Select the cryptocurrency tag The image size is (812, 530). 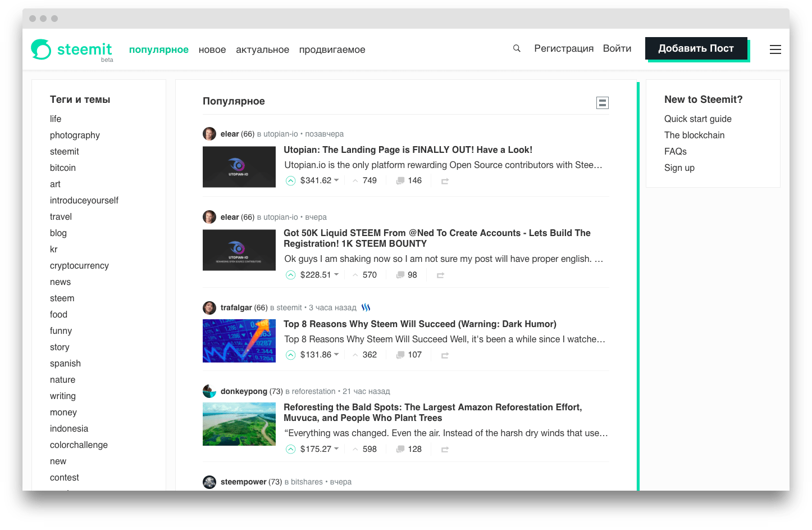click(x=79, y=265)
